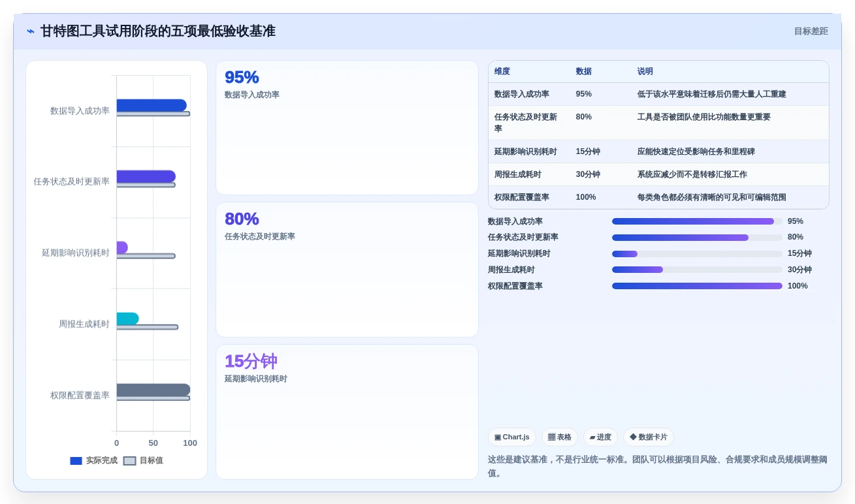Screen dimensions: 855x504
Task: Click the 95% data card value
Action: (242, 77)
